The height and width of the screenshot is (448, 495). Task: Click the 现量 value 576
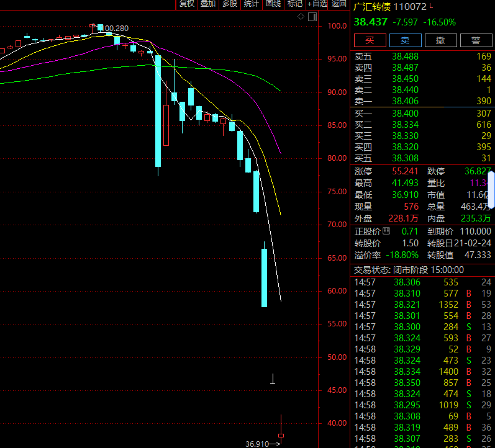point(411,207)
